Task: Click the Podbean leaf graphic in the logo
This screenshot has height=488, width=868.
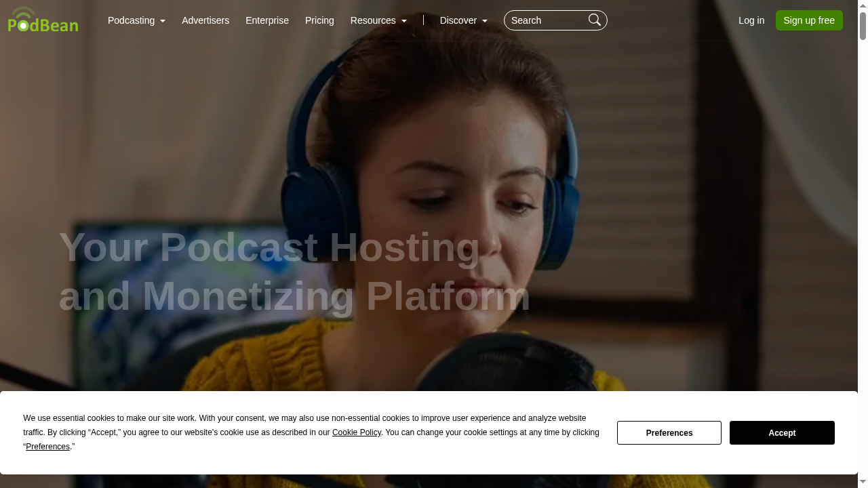Action: click(23, 12)
